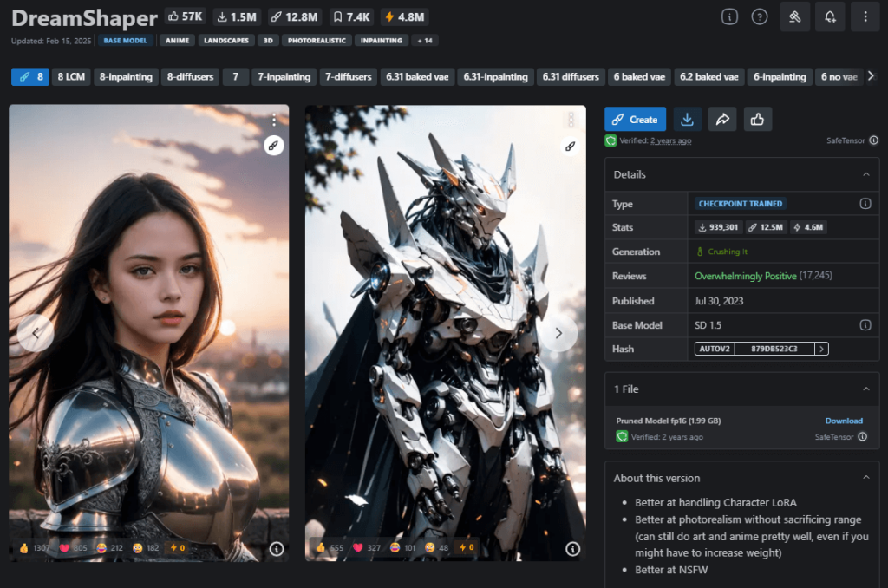Click the download icon beside Create
Screen dimensions: 888x588
(x=687, y=119)
